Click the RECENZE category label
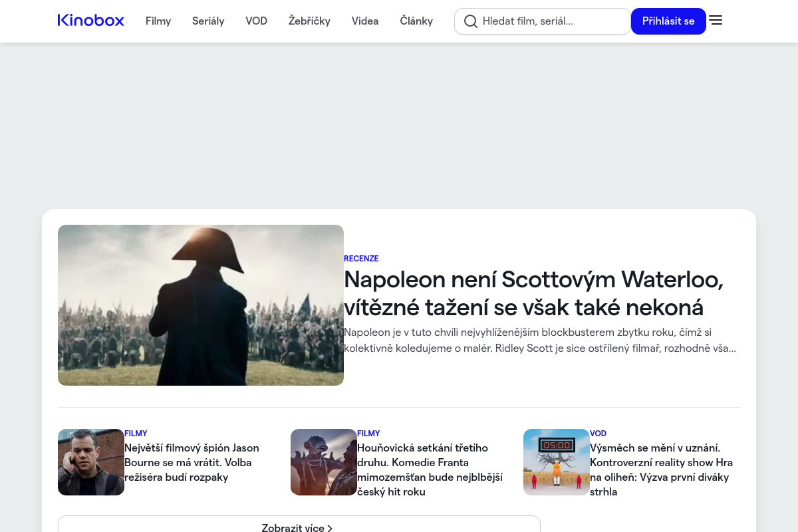Screen dimensions: 798x532 pyautogui.click(x=361, y=259)
